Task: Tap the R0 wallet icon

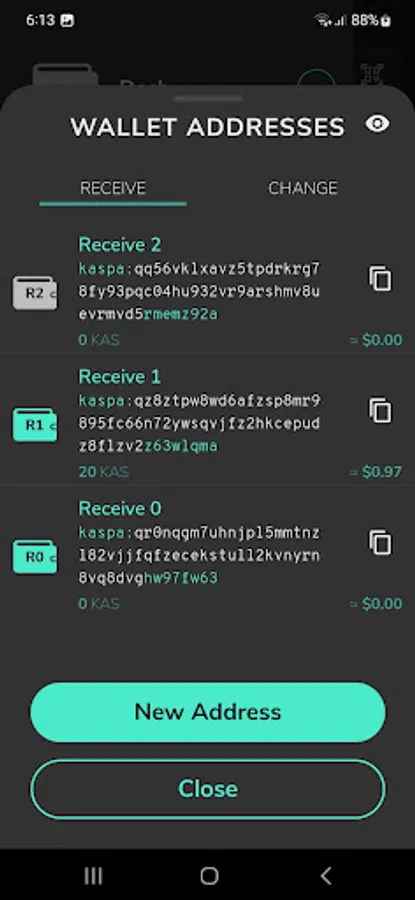Action: [35, 557]
